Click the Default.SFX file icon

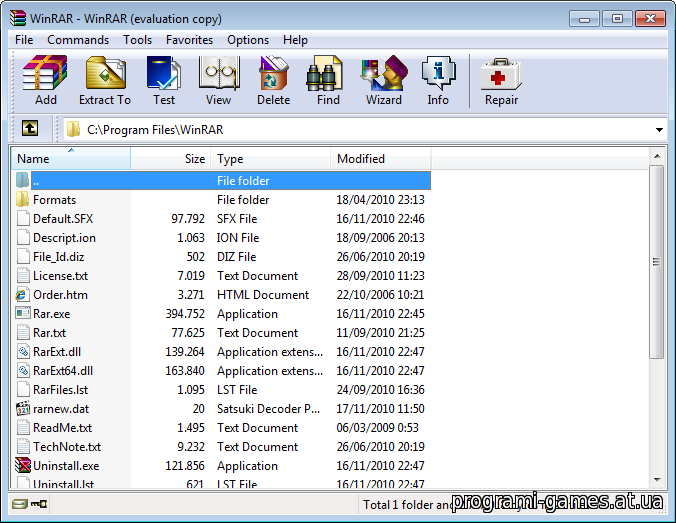[23, 218]
